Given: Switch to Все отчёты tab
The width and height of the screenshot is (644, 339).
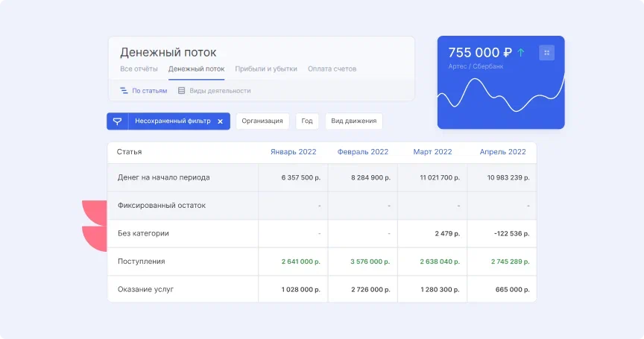Looking at the screenshot, I should pos(139,69).
